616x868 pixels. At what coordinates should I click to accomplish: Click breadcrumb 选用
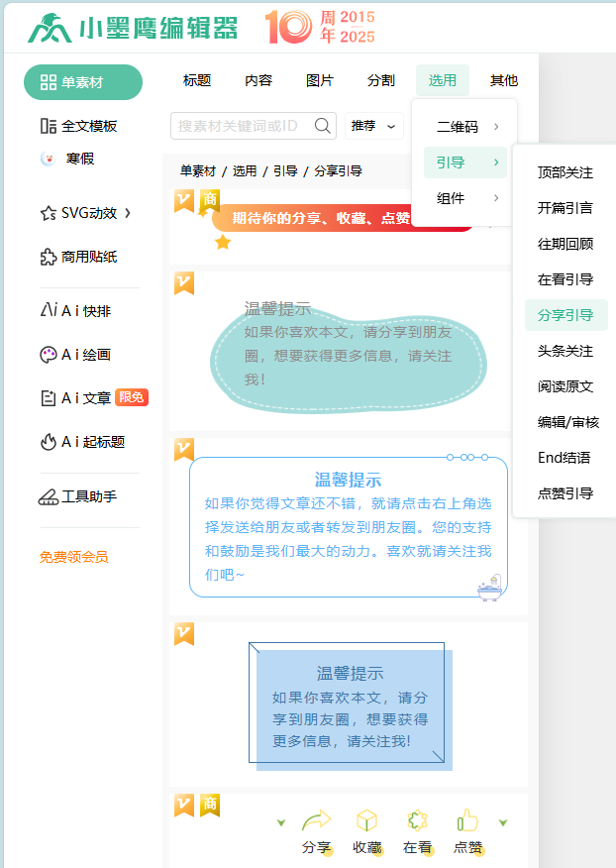point(245,171)
